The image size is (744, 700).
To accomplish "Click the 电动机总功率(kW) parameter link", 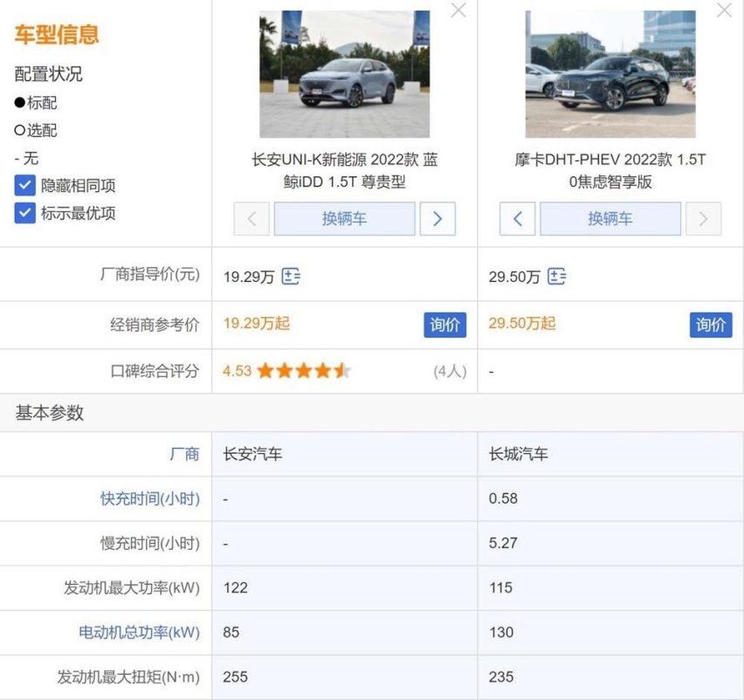I will pos(139,633).
